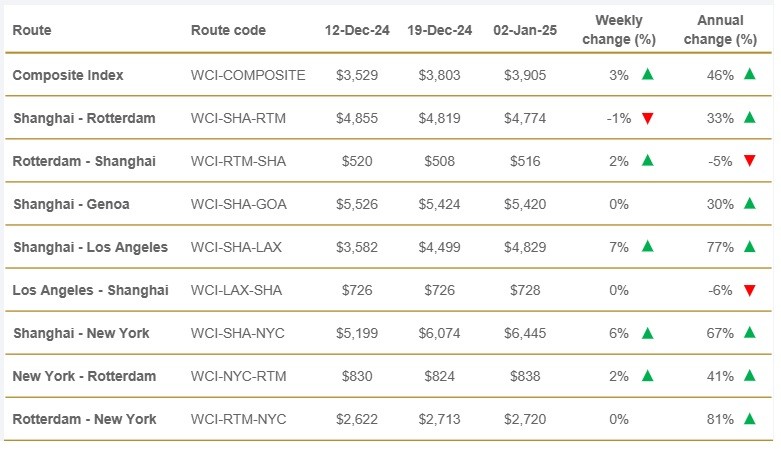Click the Composite Index weekly change up arrow

pos(648,74)
